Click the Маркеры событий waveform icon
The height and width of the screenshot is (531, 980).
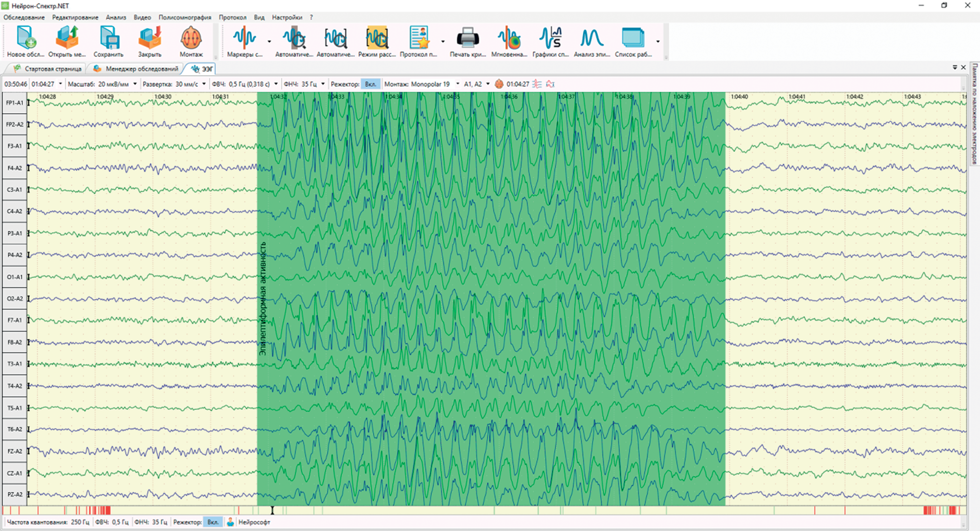(x=245, y=38)
